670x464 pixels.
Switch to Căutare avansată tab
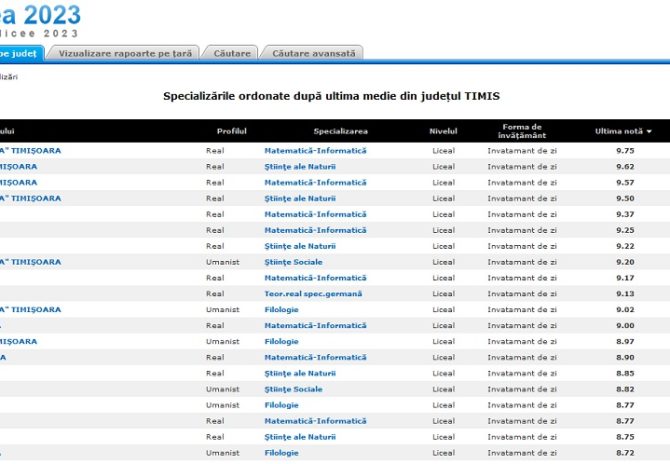(x=314, y=53)
